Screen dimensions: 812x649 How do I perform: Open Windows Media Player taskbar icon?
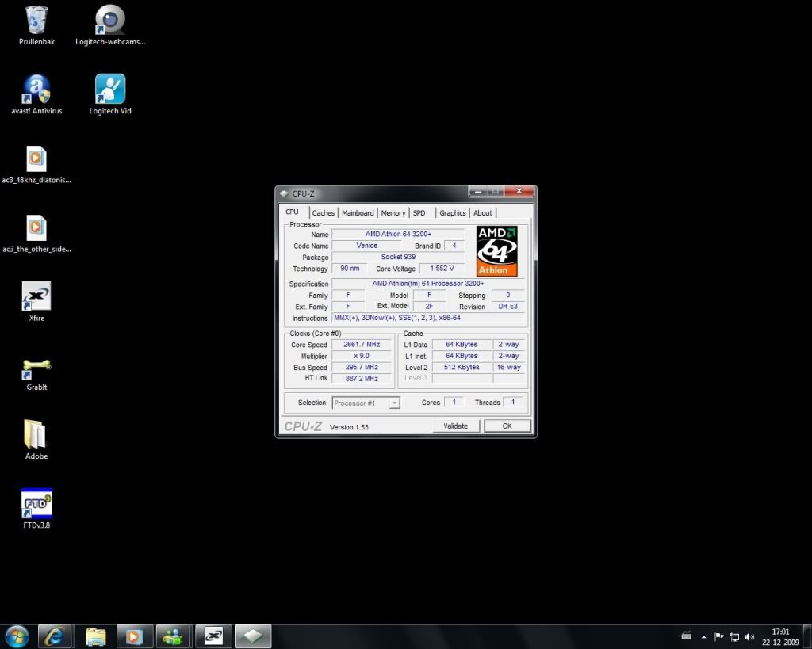134,636
